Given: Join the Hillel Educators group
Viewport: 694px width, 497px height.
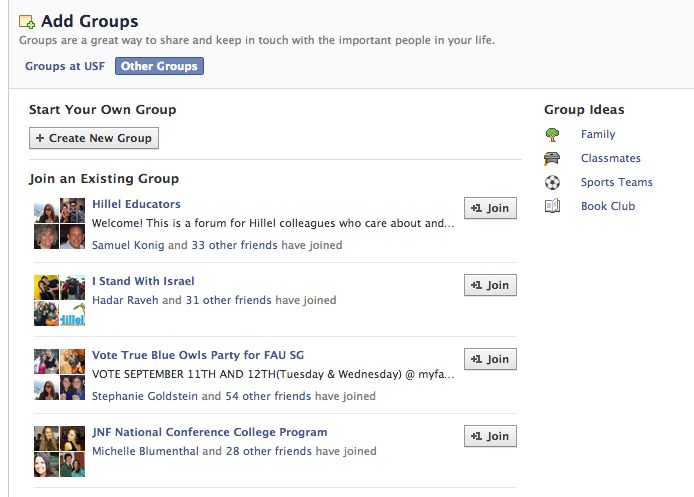Looking at the screenshot, I should click(x=490, y=208).
